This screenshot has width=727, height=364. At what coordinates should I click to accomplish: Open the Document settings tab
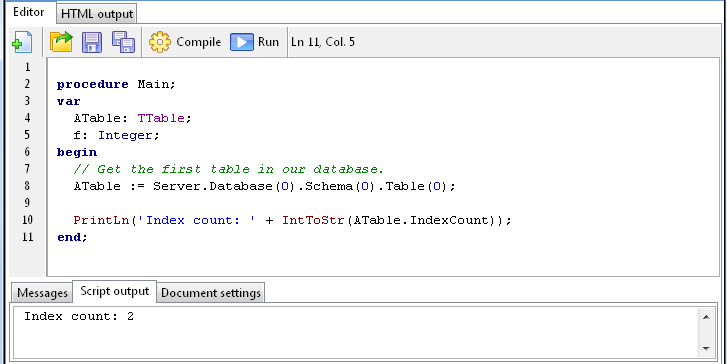[211, 293]
